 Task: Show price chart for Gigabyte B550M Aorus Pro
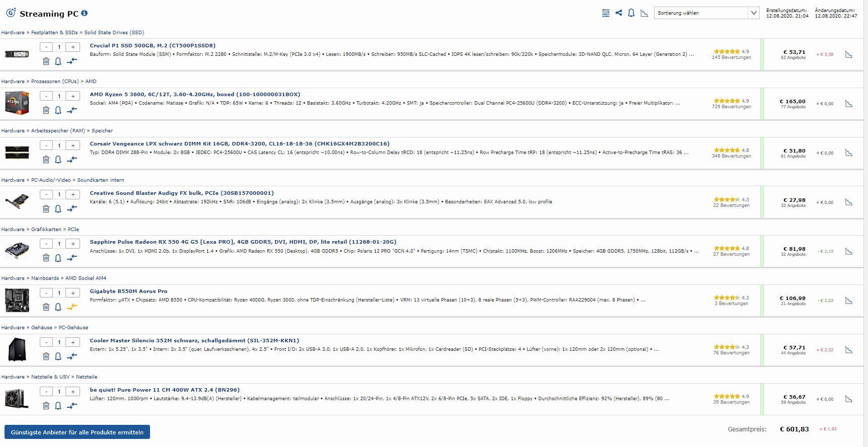848,301
